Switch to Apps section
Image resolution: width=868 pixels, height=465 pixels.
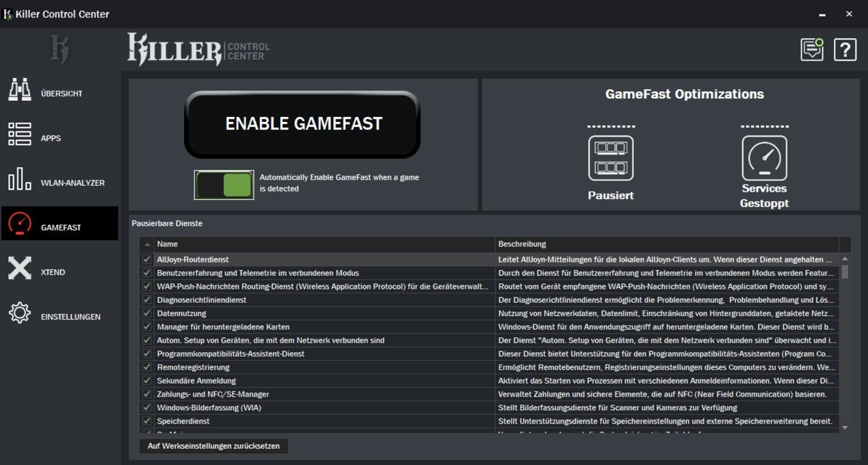pyautogui.click(x=51, y=138)
